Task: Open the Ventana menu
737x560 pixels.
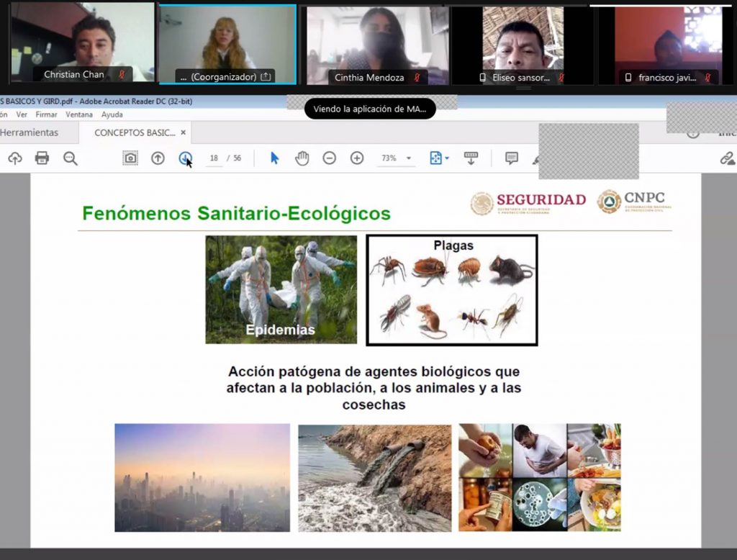Action: (79, 114)
